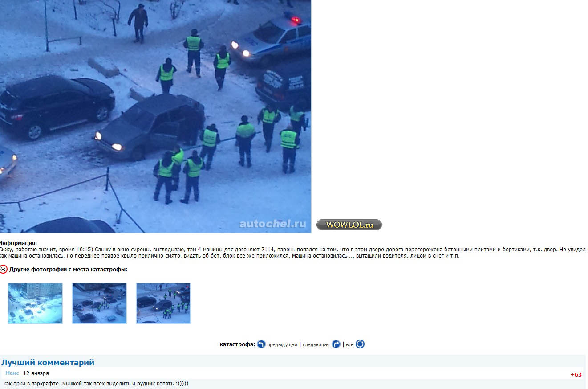Open the 'следующая' link
This screenshot has height=389, width=588.
316,344
